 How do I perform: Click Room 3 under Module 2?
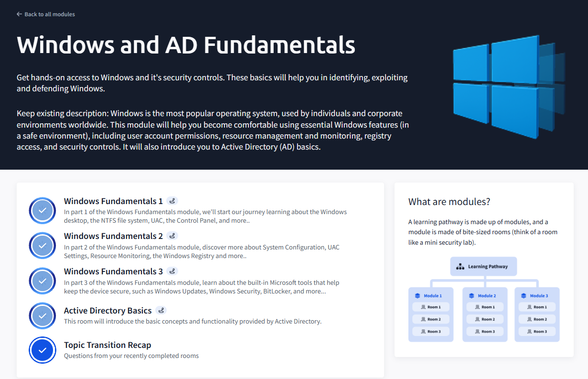coord(485,332)
